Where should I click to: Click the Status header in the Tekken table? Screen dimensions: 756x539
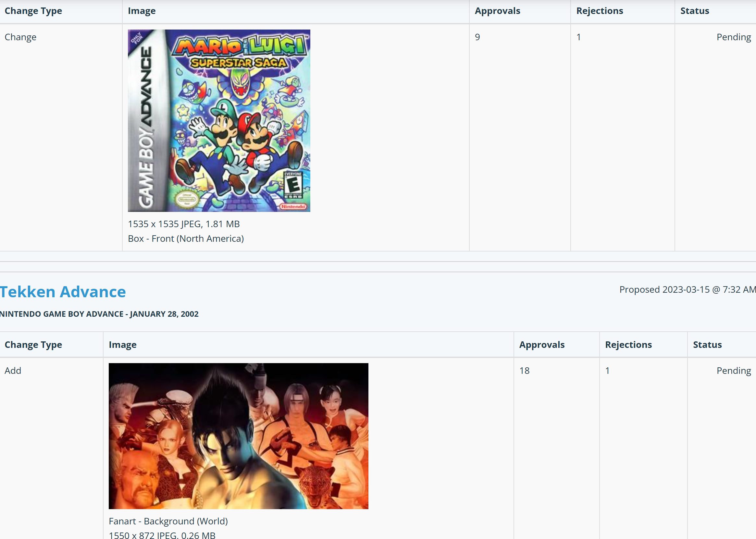708,345
